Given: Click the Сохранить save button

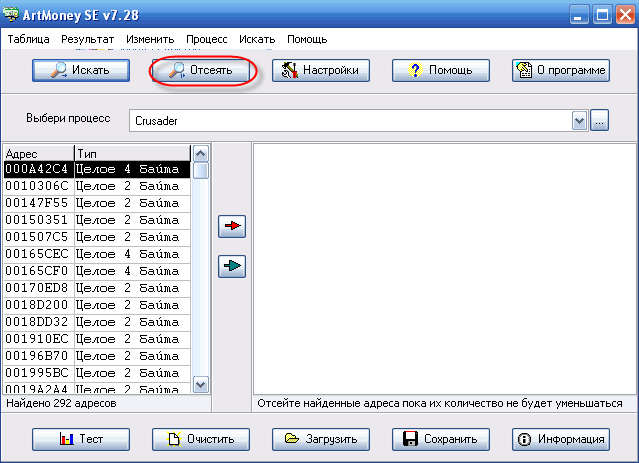Looking at the screenshot, I should (441, 439).
